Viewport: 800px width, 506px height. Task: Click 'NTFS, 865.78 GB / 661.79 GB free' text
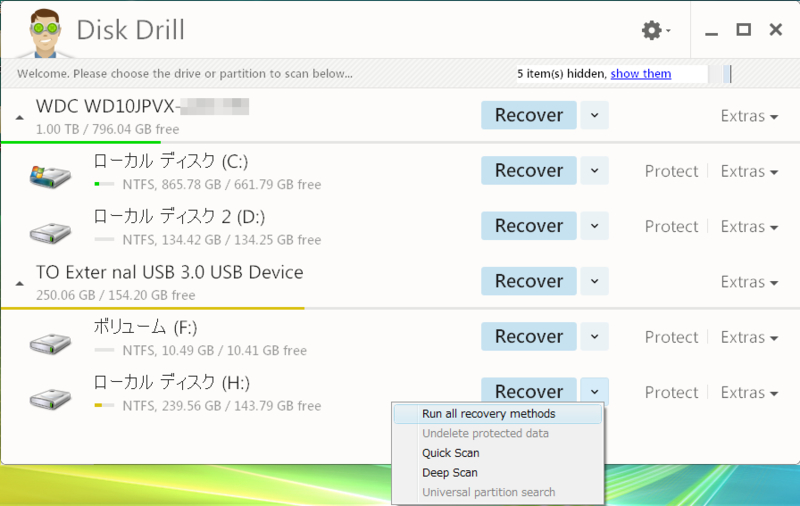tap(222, 185)
